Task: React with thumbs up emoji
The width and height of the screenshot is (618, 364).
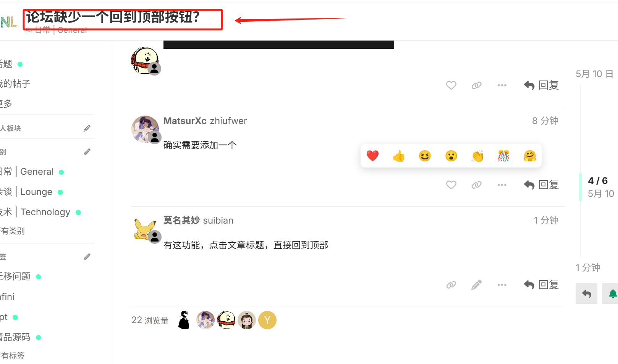Action: pyautogui.click(x=399, y=156)
